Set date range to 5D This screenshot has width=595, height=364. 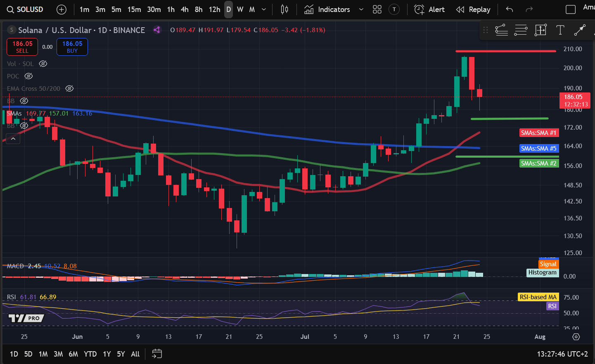pyautogui.click(x=28, y=354)
